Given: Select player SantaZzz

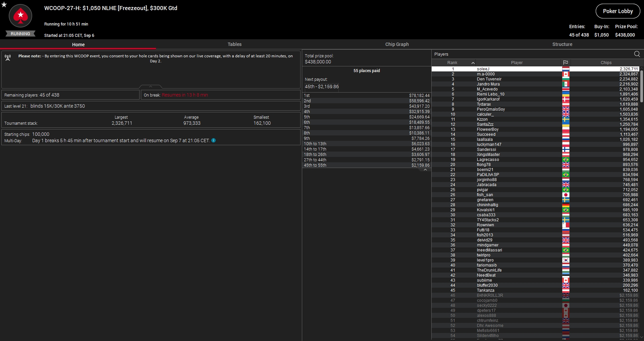Looking at the screenshot, I should coord(536,124).
